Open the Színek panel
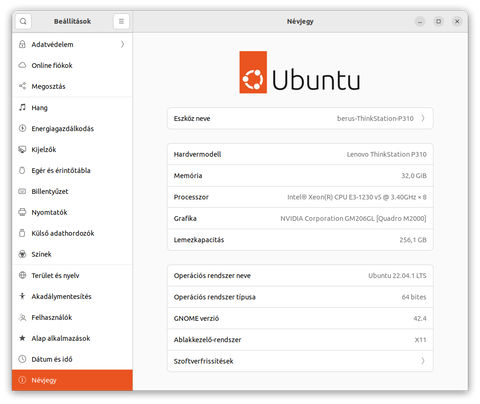Screen dimensions: 480x404 (x=72, y=254)
